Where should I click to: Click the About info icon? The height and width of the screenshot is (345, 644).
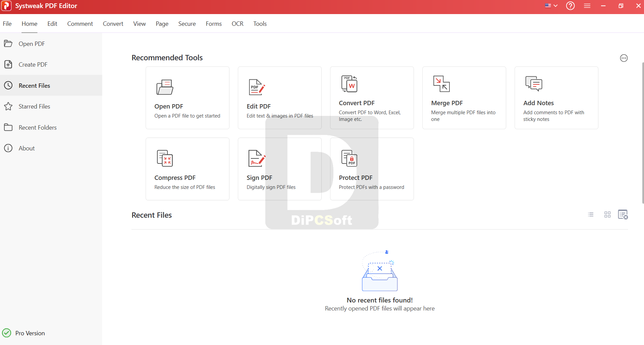(8, 148)
